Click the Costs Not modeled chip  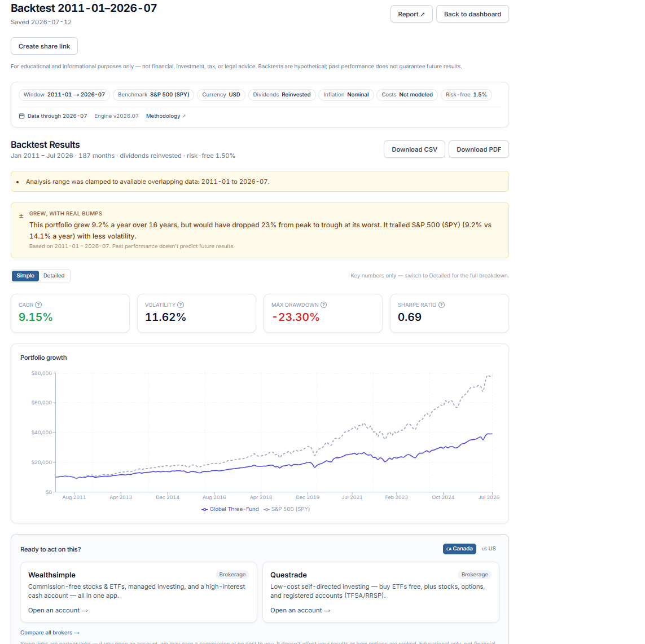pyautogui.click(x=407, y=95)
